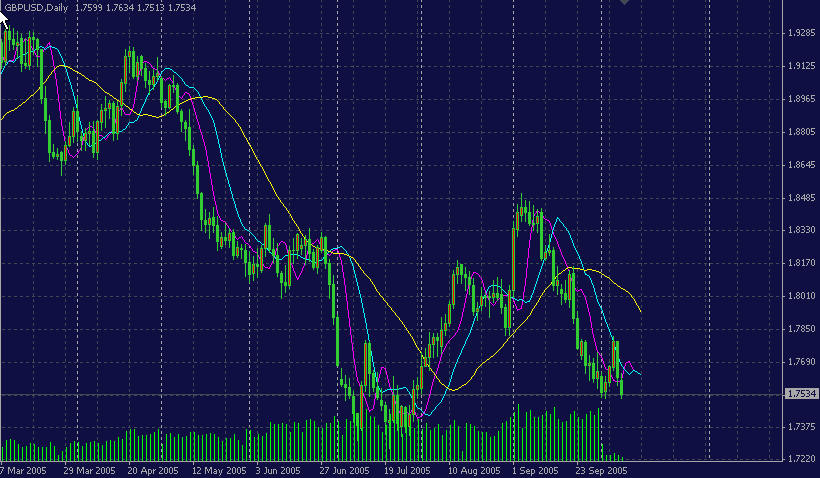Image resolution: width=820 pixels, height=478 pixels.
Task: Click the 12 May 2005 date label
Action: point(219,471)
